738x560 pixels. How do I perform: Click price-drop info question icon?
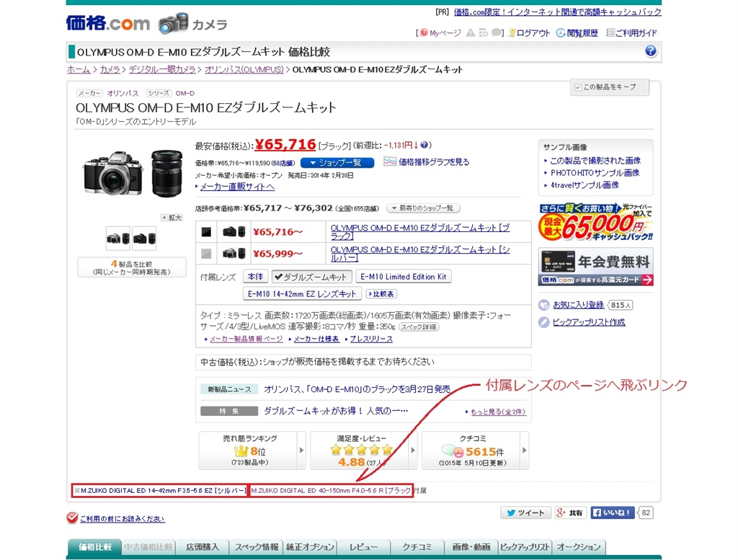pyautogui.click(x=424, y=145)
